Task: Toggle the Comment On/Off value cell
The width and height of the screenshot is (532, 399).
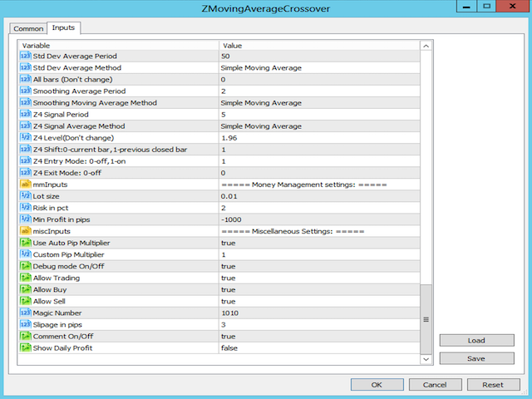Action: (319, 336)
